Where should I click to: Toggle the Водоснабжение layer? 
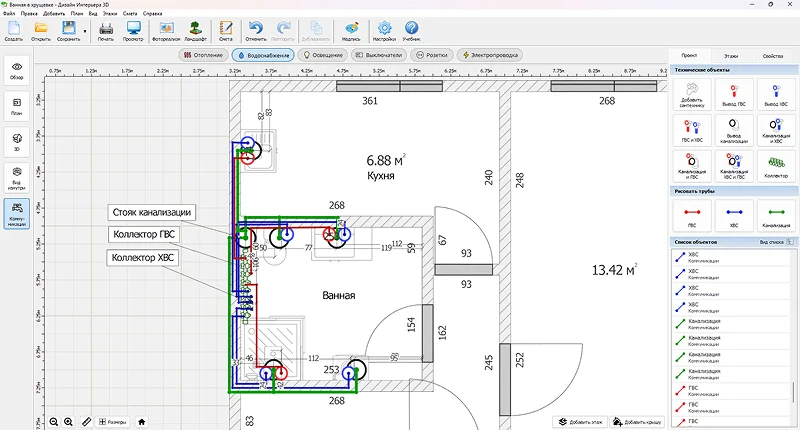coord(263,55)
